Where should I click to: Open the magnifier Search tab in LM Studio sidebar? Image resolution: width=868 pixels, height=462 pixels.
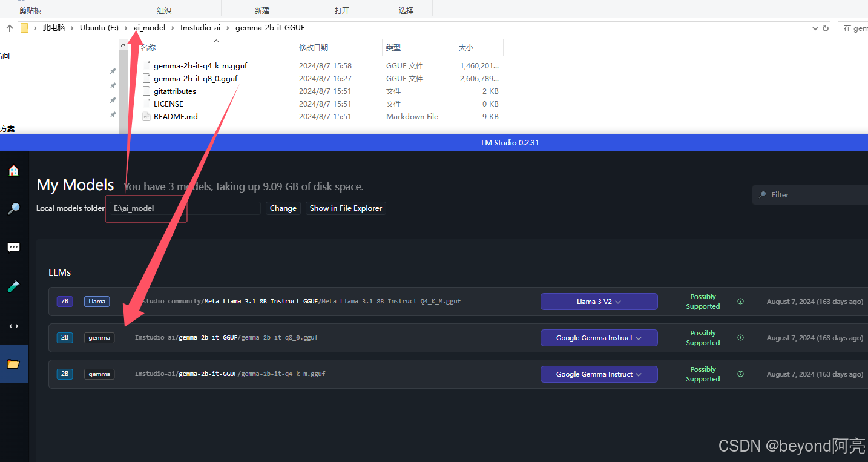click(x=13, y=209)
